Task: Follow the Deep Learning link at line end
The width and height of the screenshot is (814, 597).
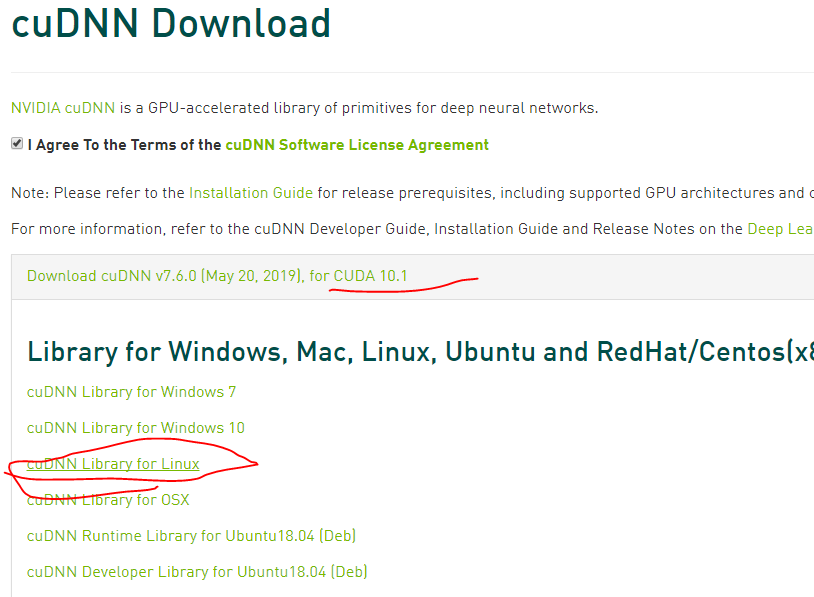Action: 780,229
